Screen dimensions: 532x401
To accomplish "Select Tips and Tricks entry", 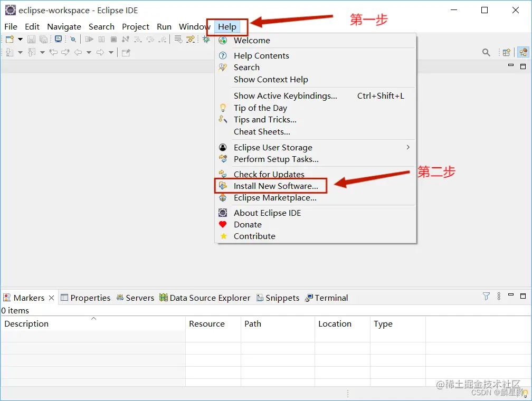I will (x=316, y=119).
